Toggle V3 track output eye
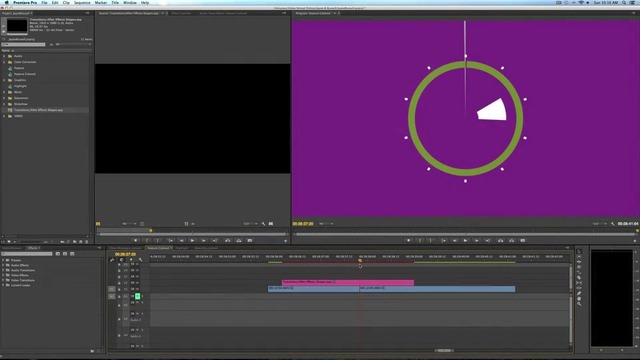 coord(138,276)
